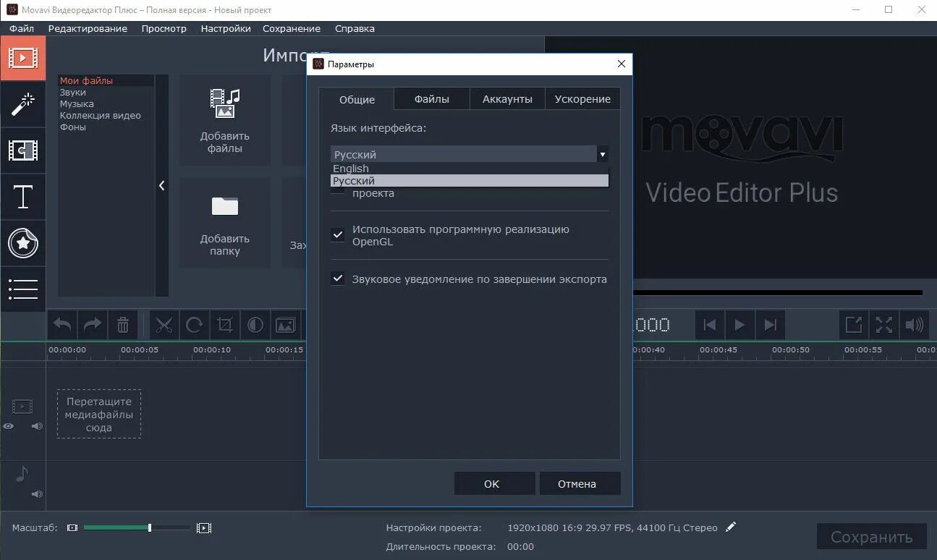Click the image overlay toolbar icon

(286, 326)
